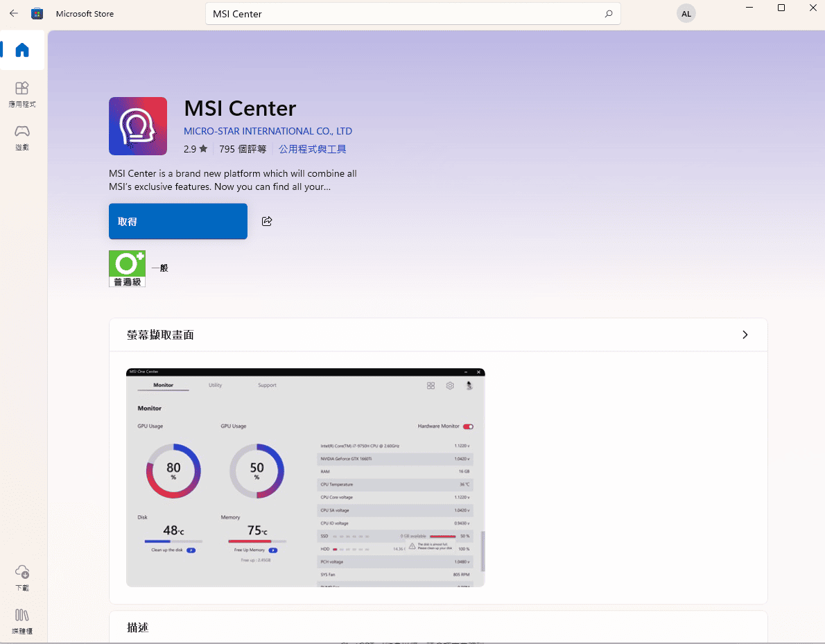Open the 公用程式與工具 category link
This screenshot has width=825, height=644.
click(x=311, y=148)
